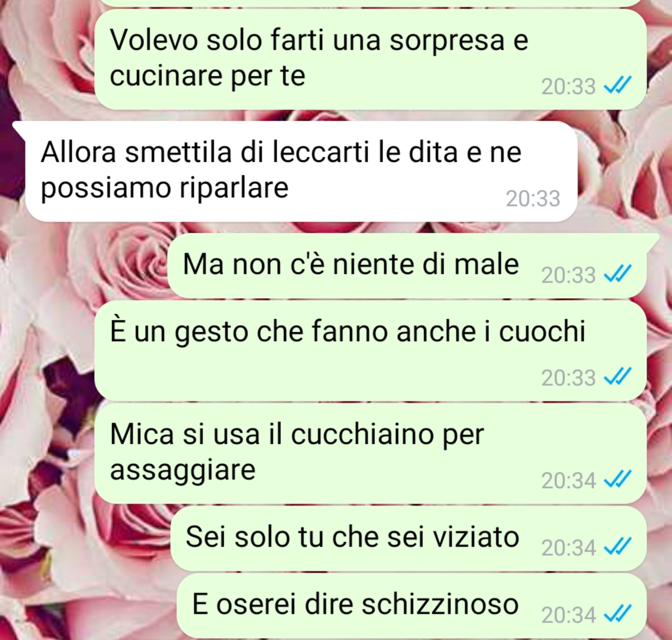Click the 20:33 timestamp on 'cucinare per te'
The height and width of the screenshot is (640, 672).
[568, 87]
